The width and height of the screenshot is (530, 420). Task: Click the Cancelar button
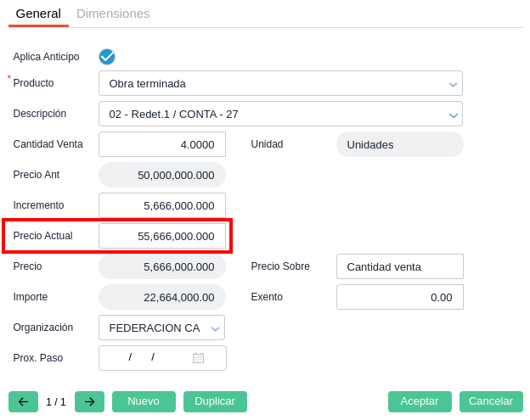491,401
